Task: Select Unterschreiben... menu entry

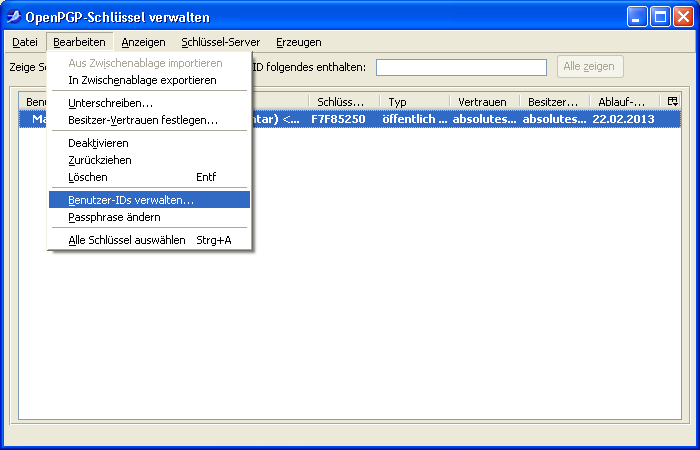Action: tap(149, 103)
